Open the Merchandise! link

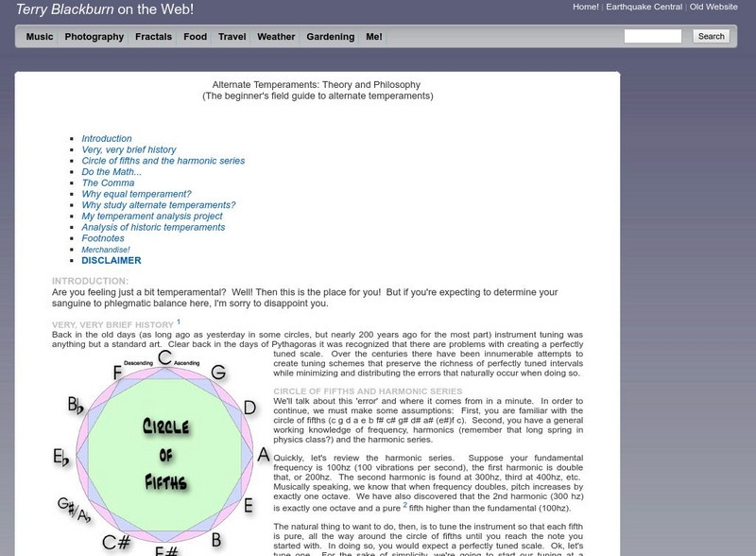[109, 250]
